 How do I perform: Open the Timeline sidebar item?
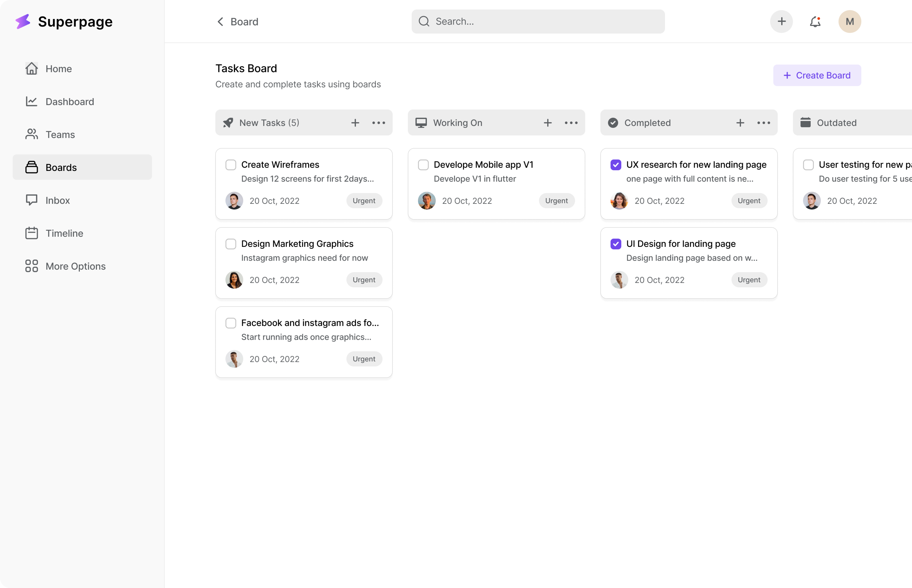(64, 233)
